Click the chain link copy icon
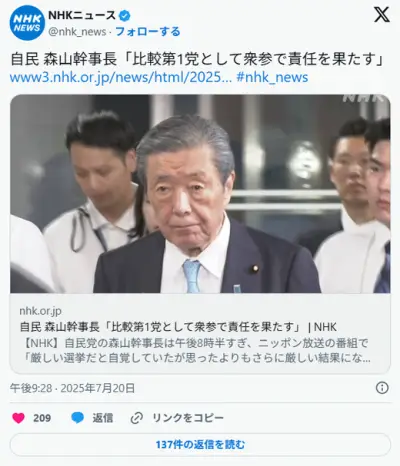This screenshot has width=400, height=466. [137, 418]
